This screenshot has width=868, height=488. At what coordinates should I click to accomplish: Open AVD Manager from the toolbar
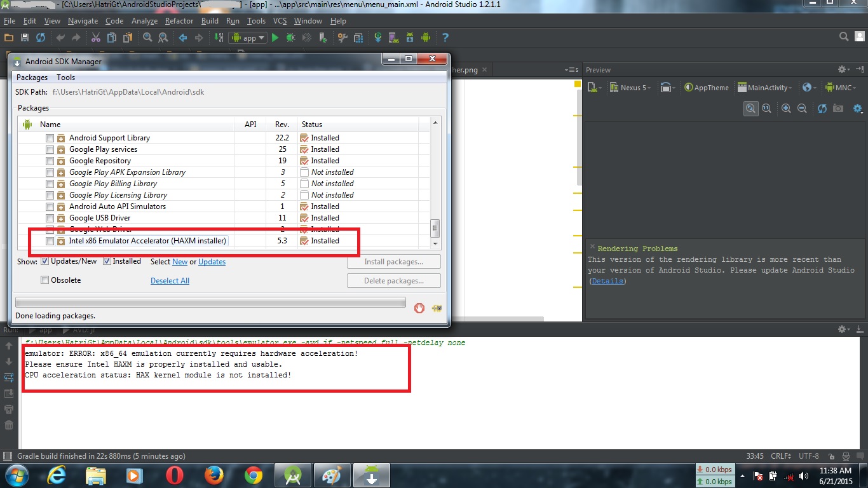click(x=394, y=38)
